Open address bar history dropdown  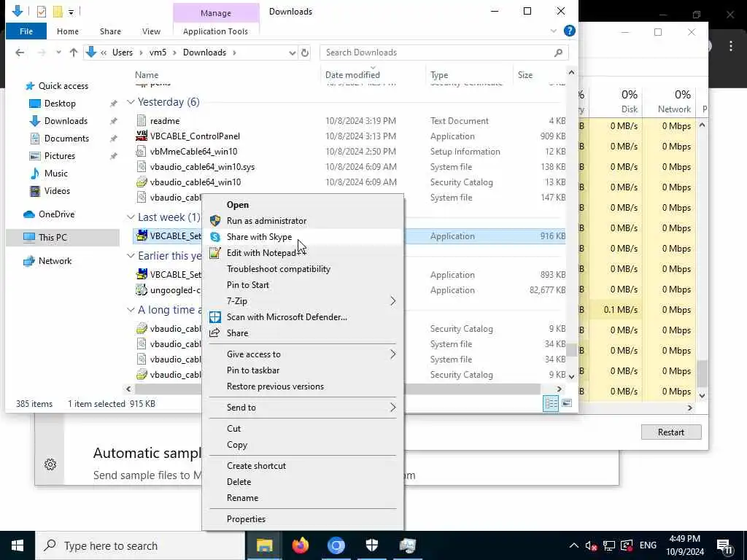[292, 52]
